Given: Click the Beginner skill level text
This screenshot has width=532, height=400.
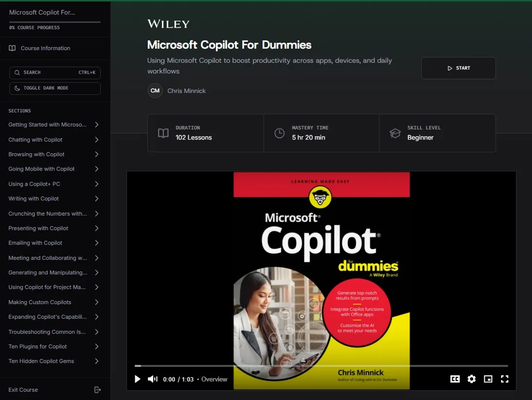Looking at the screenshot, I should 420,138.
